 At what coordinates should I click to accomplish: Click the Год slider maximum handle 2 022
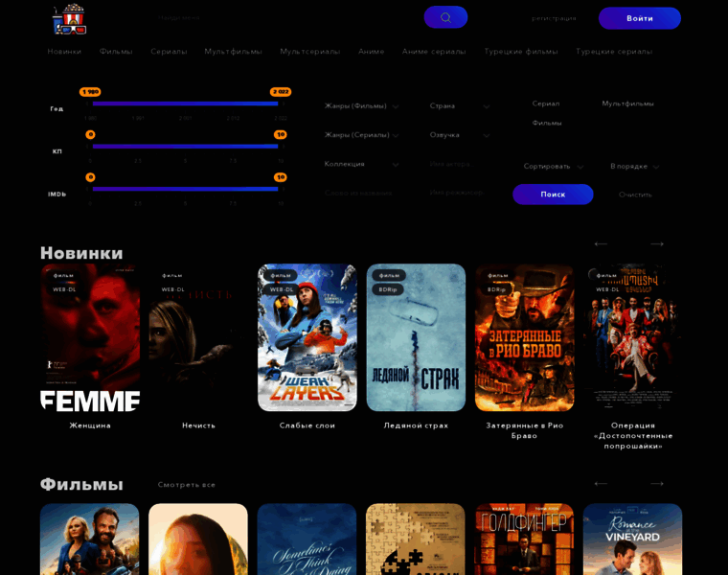pos(281,92)
